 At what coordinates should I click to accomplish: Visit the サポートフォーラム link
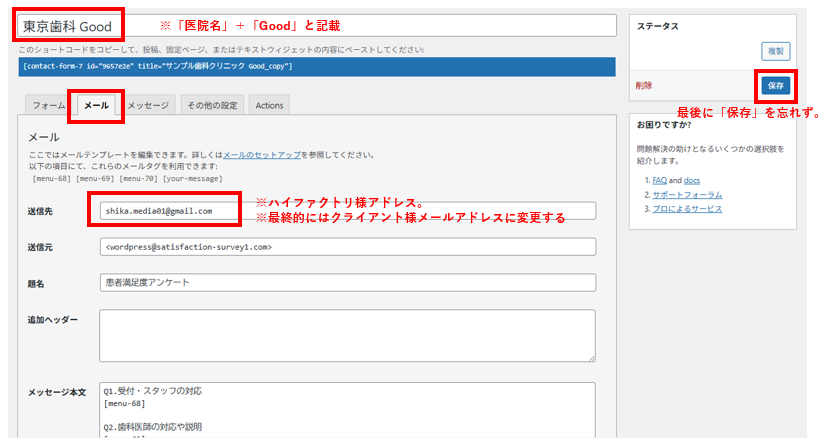click(687, 195)
